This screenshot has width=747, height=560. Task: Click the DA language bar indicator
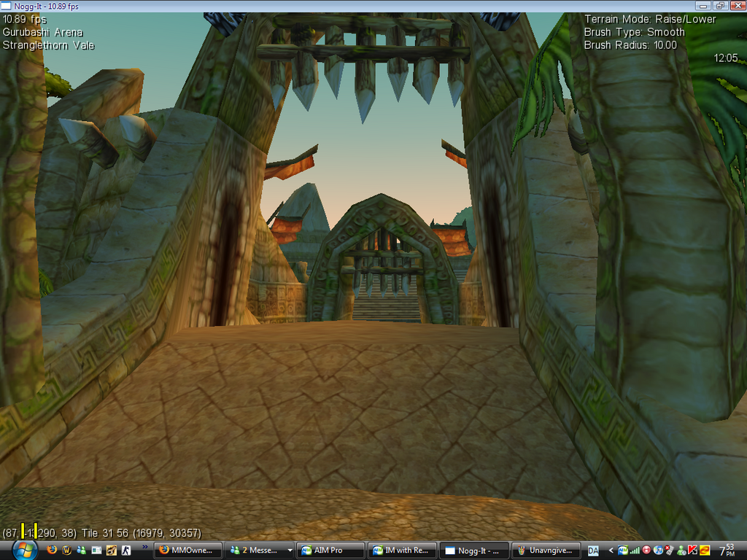593,551
